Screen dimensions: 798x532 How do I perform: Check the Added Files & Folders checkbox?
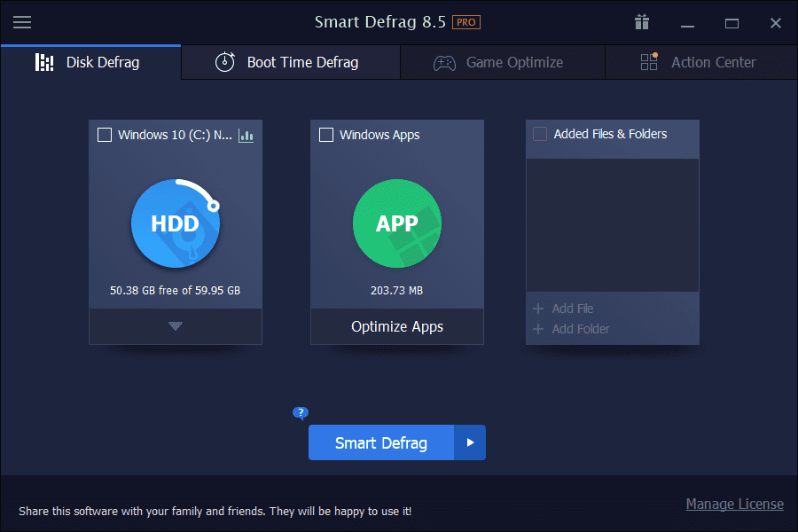(540, 134)
